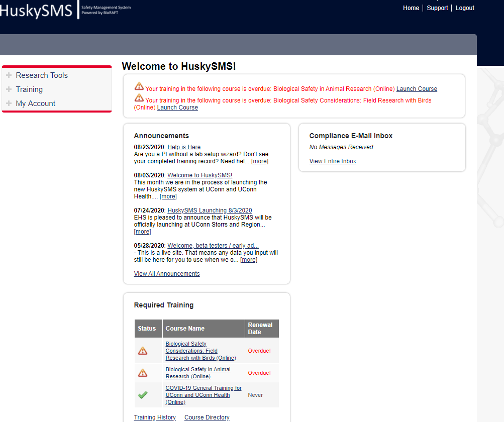Click the 'Welcome to HuskySMS!' page heading

pos(179,66)
